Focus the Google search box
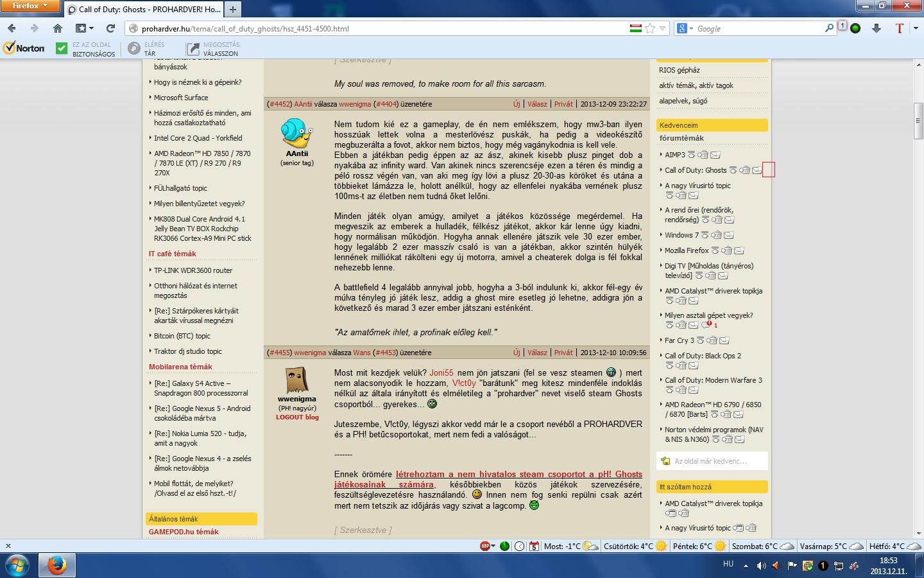 pyautogui.click(x=759, y=28)
